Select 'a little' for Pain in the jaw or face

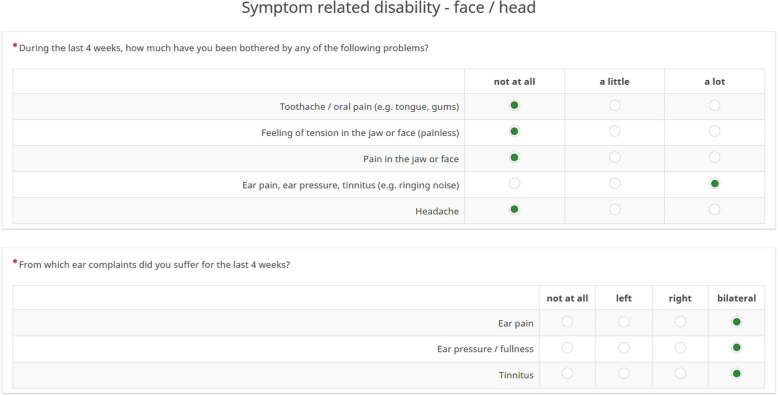click(x=614, y=157)
